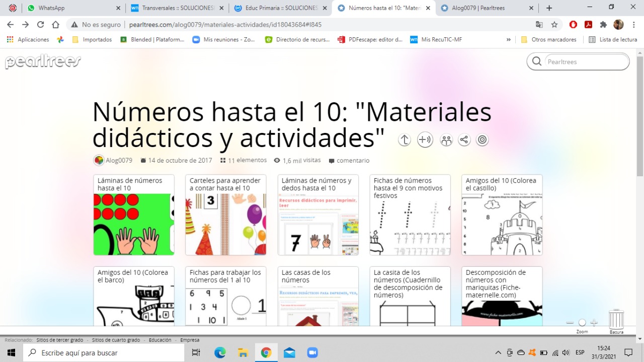Bookmark this page with star icon
The height and width of the screenshot is (362, 644).
tap(554, 25)
